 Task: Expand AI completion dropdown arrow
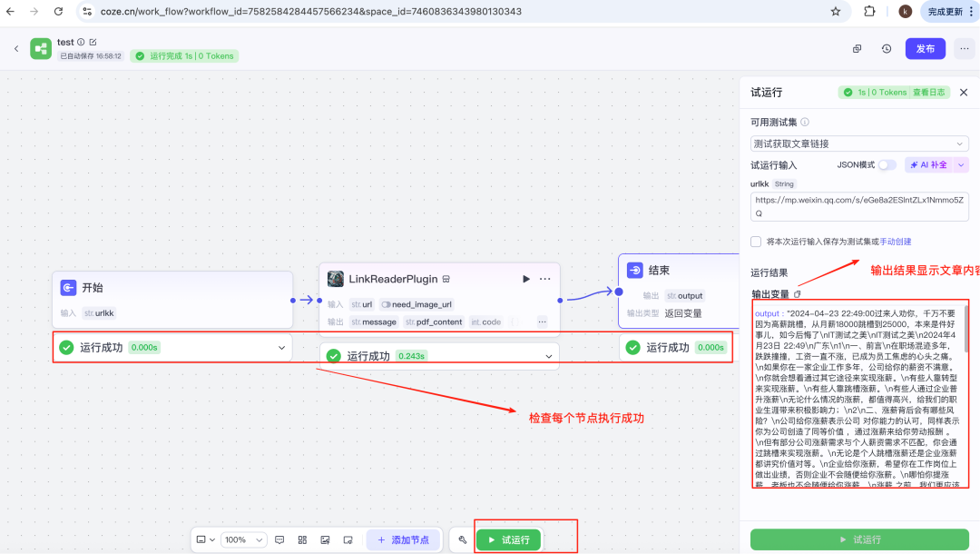pos(961,165)
